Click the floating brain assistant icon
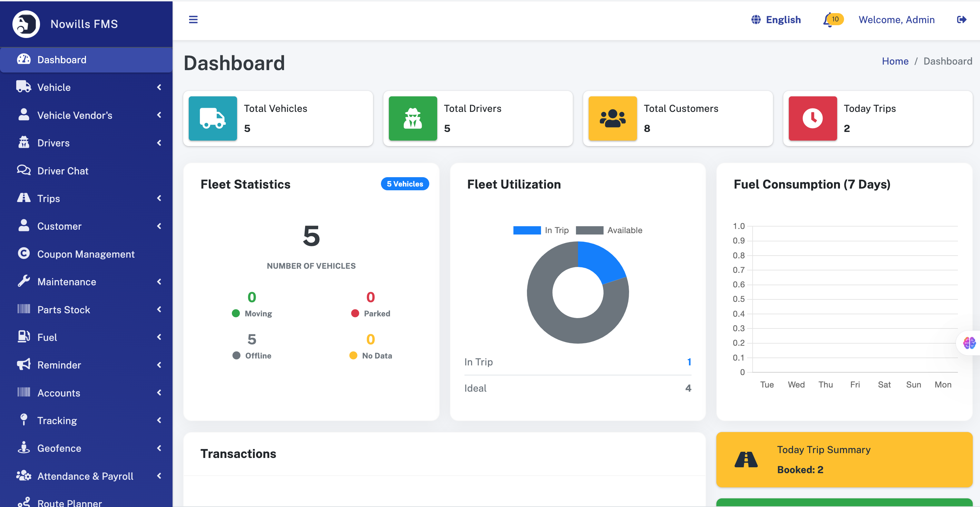The height and width of the screenshot is (507, 980). tap(969, 343)
